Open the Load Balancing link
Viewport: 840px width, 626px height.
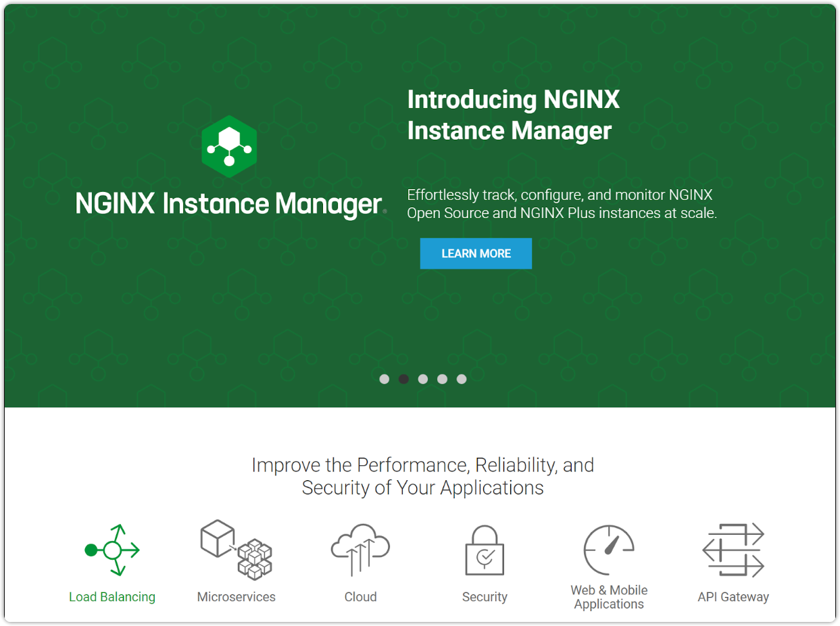tap(112, 597)
